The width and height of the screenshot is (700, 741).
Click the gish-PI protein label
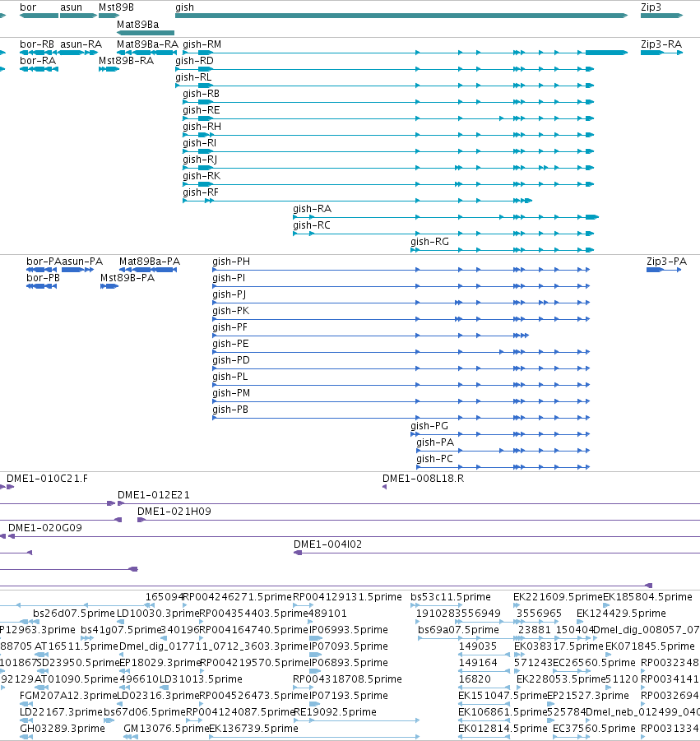[229, 278]
